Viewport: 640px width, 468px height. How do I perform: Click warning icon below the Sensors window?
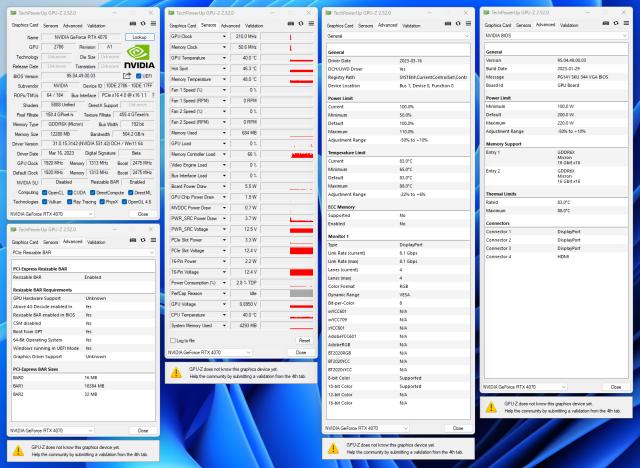[176, 373]
